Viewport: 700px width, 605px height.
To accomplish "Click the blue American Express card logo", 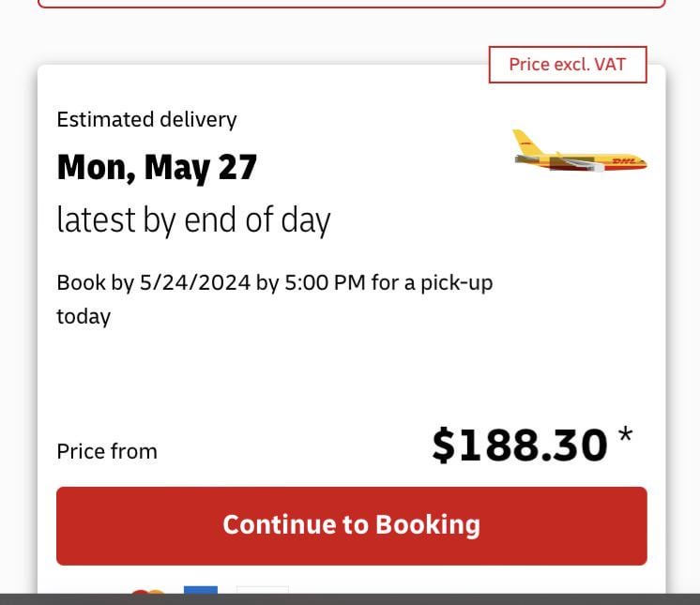I will click(x=201, y=589).
